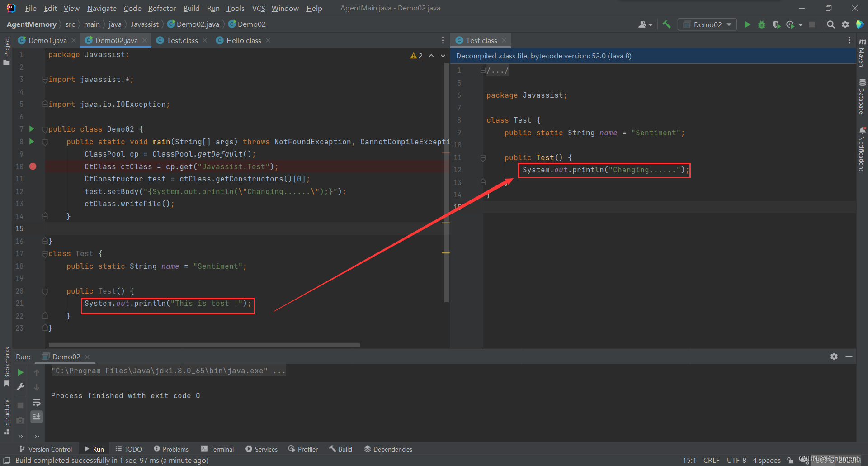Image resolution: width=868 pixels, height=466 pixels.
Task: Open the Maven tool window
Action: click(x=862, y=52)
